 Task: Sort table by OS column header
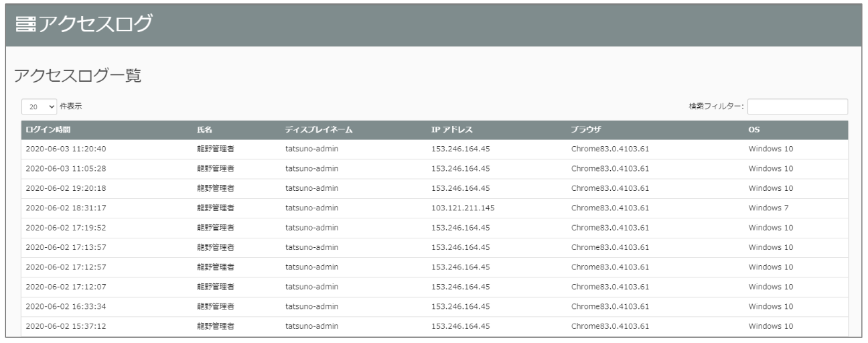pos(754,130)
